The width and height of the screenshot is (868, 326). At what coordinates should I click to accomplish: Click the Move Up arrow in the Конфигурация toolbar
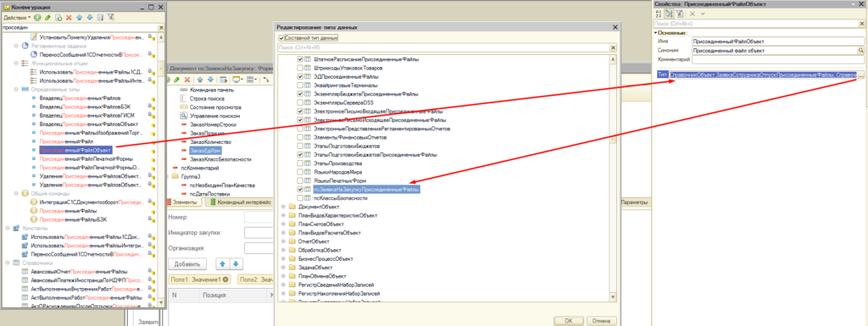pos(79,18)
